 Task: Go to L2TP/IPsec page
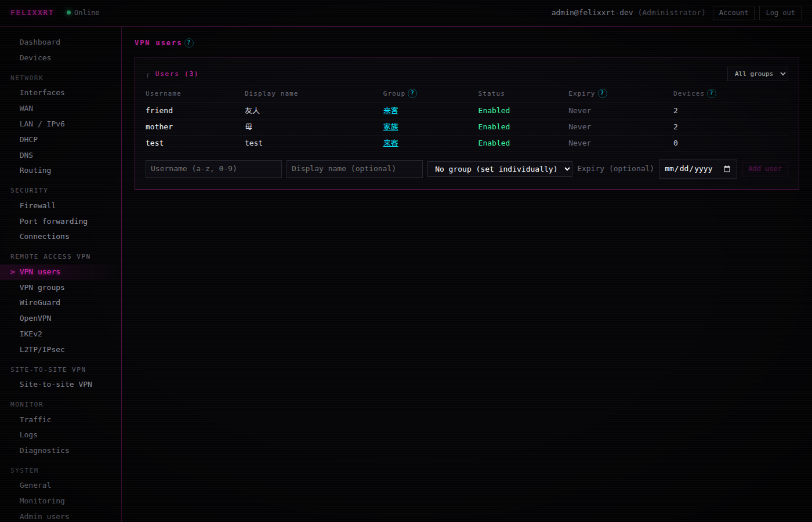(x=42, y=350)
